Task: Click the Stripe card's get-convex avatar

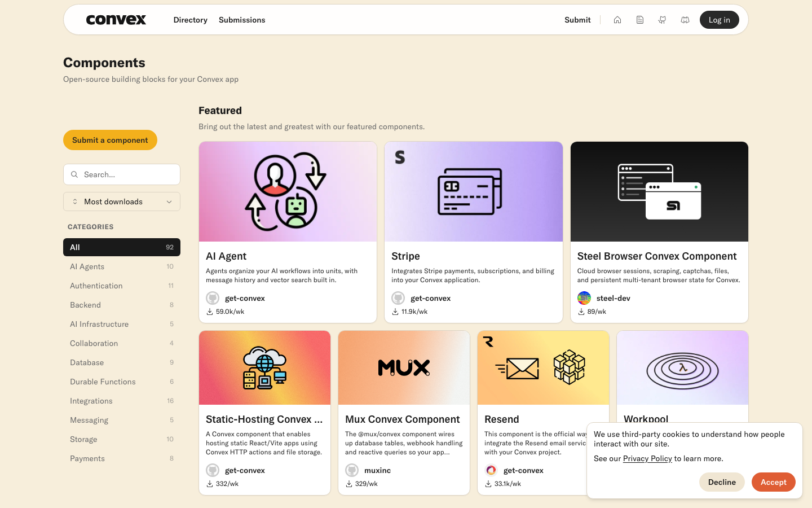Action: (x=398, y=298)
